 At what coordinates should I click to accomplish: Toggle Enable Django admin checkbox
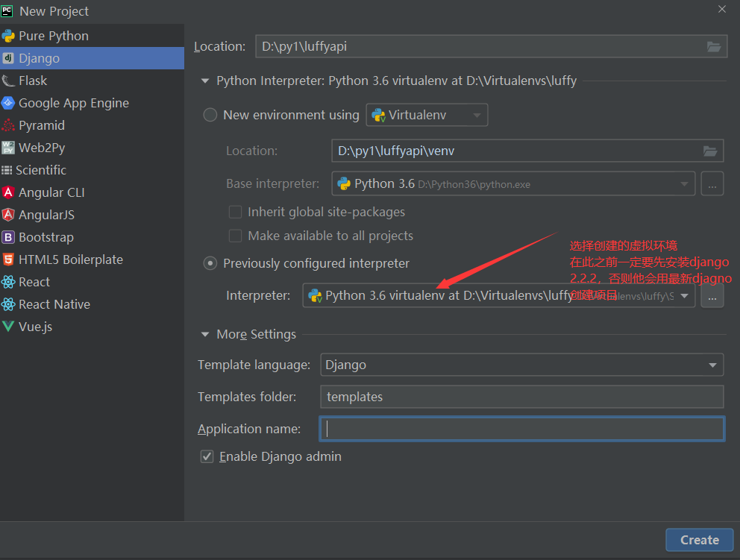point(207,456)
